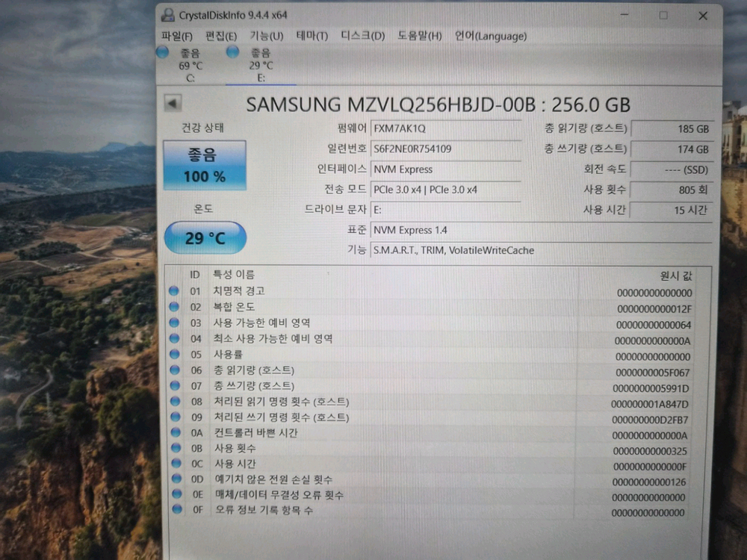Click the status dot beside 치명적 경고
This screenshot has height=560, width=747.
[x=175, y=292]
